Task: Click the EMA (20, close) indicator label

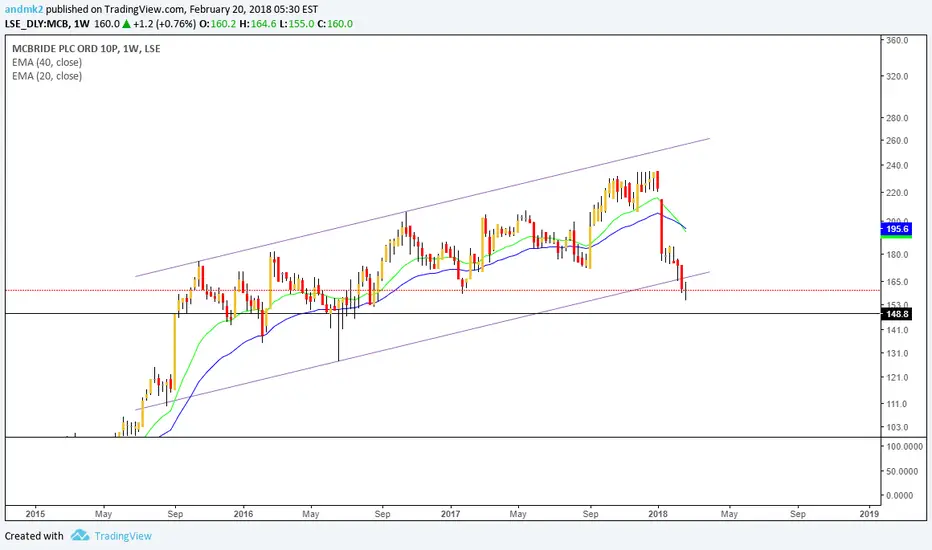Action: click(47, 76)
